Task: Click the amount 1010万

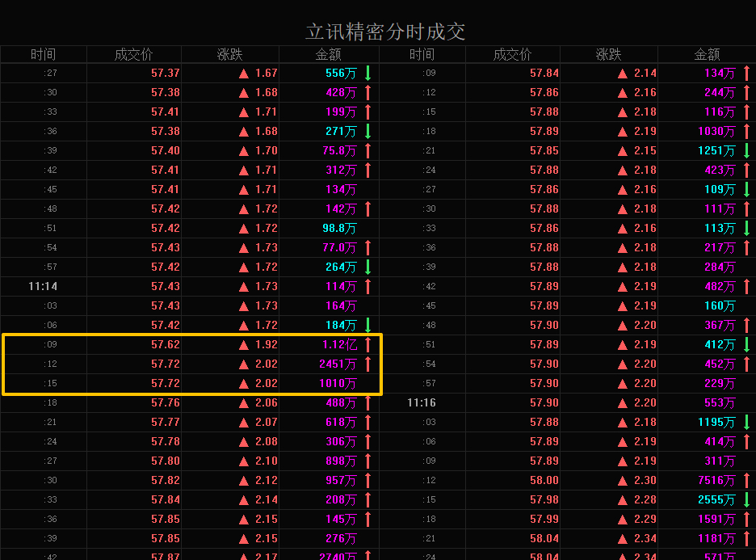Action: (338, 384)
